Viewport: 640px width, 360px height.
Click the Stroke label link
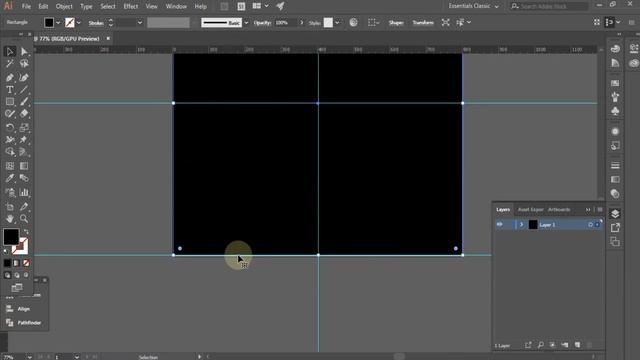coord(96,23)
